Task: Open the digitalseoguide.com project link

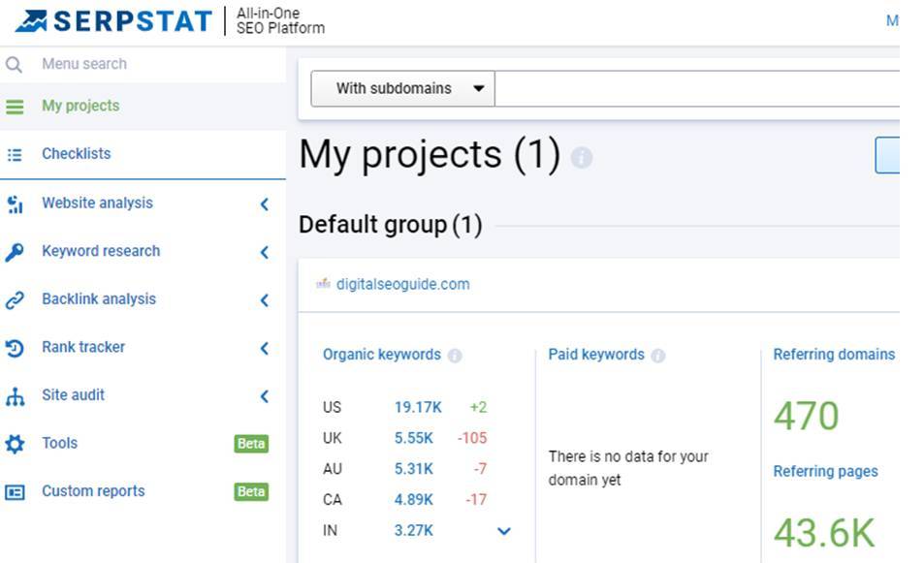Action: (x=402, y=284)
